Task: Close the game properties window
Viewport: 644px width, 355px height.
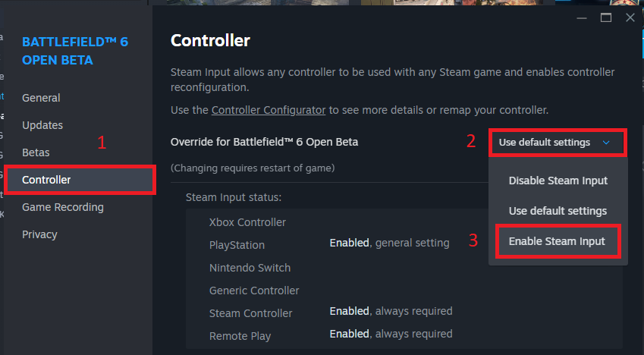Action: tap(630, 17)
